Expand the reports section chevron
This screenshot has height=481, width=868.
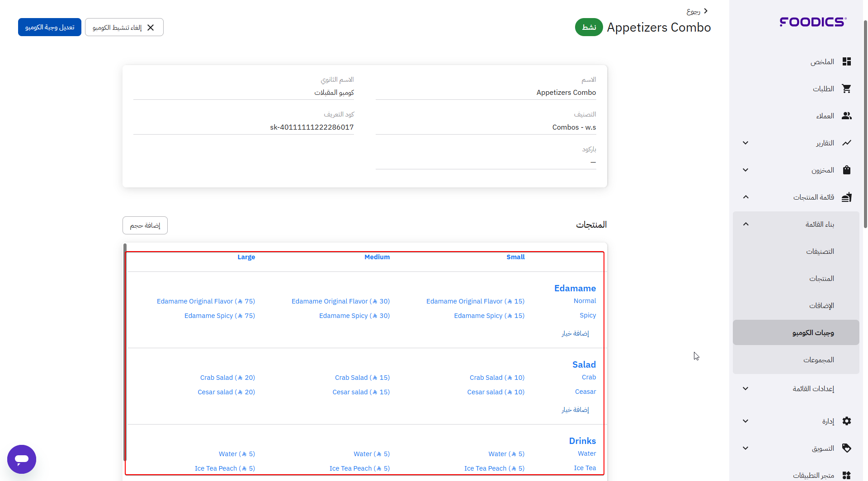[x=745, y=143]
